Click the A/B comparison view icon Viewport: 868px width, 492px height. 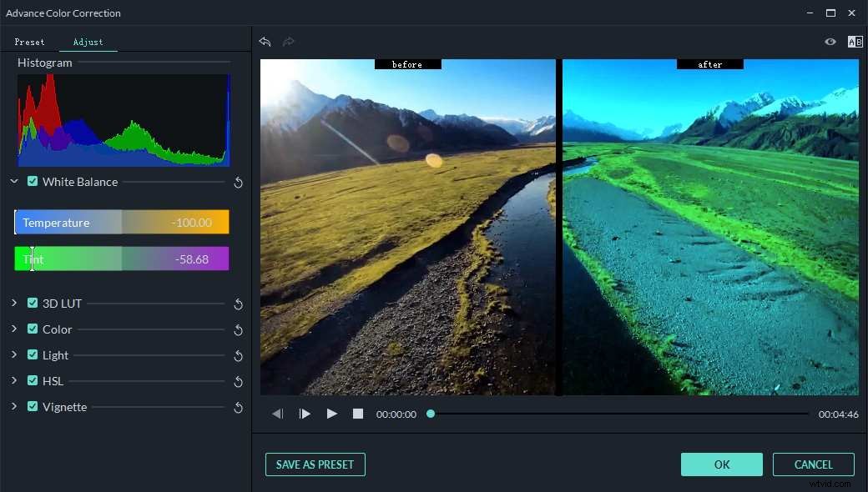[855, 42]
